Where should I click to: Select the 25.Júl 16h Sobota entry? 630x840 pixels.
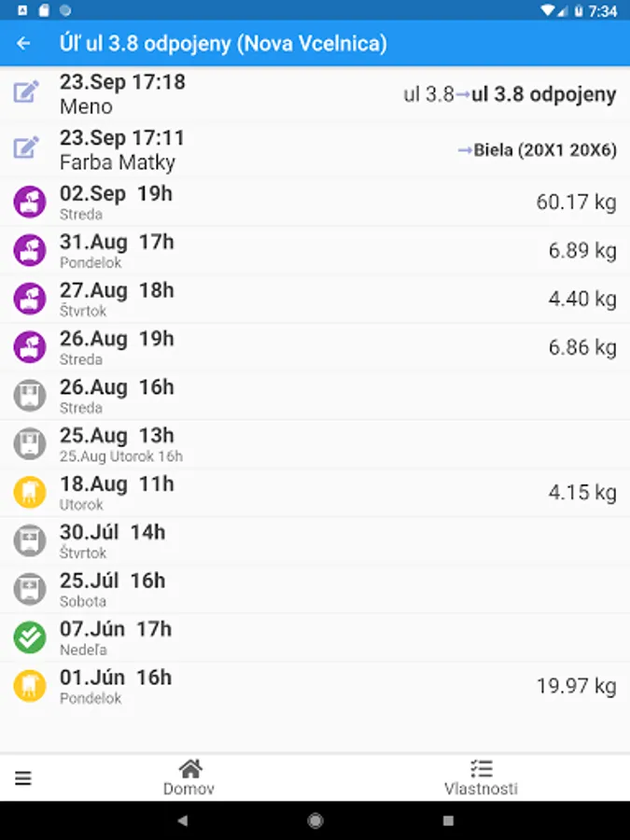(315, 590)
